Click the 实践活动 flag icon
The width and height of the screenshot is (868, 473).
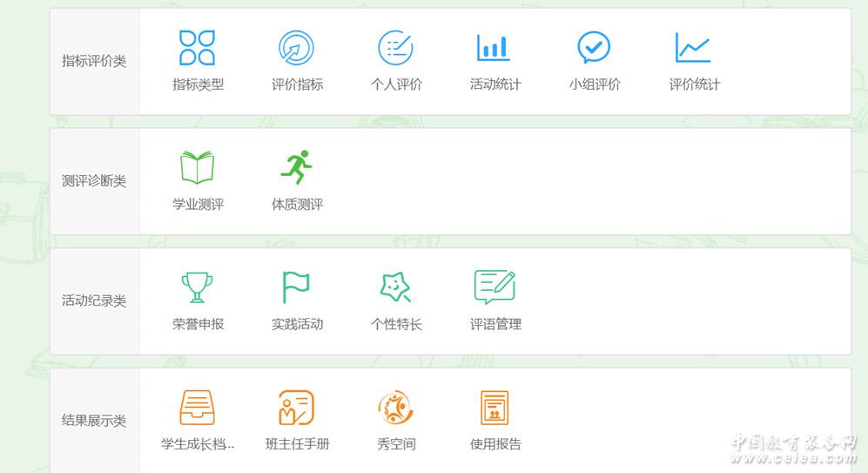tap(297, 287)
